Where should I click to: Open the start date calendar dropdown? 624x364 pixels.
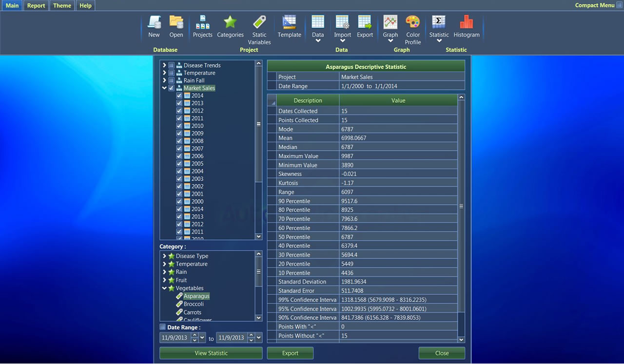[202, 337]
